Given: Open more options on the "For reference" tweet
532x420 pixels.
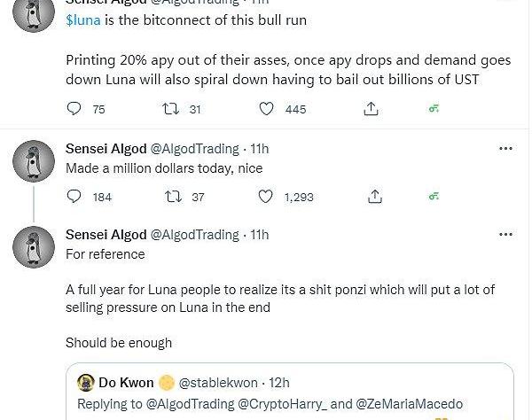Looking at the screenshot, I should 505,235.
